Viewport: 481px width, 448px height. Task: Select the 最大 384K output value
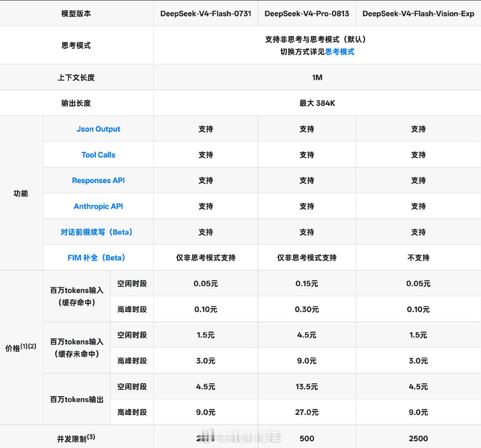317,103
